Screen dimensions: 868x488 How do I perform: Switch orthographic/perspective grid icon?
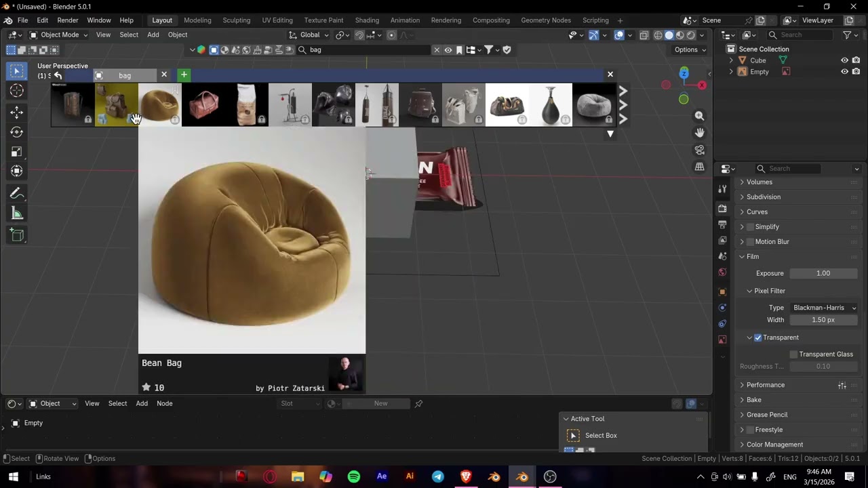tap(699, 167)
